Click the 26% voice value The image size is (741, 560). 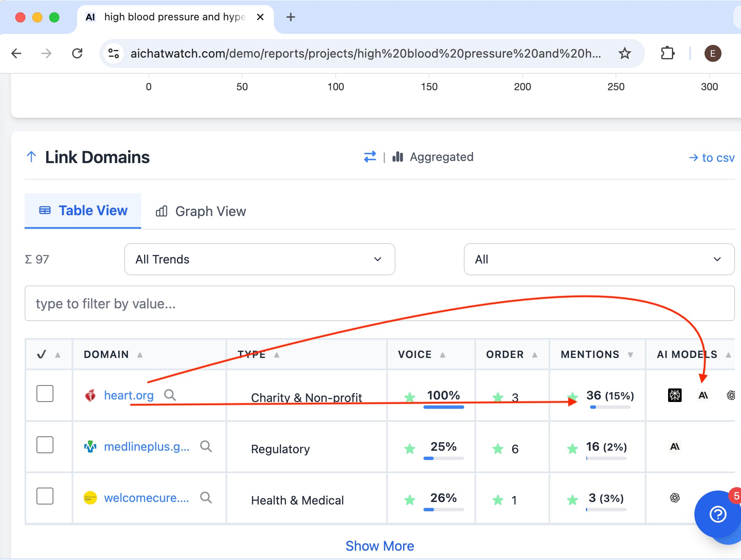tap(443, 498)
